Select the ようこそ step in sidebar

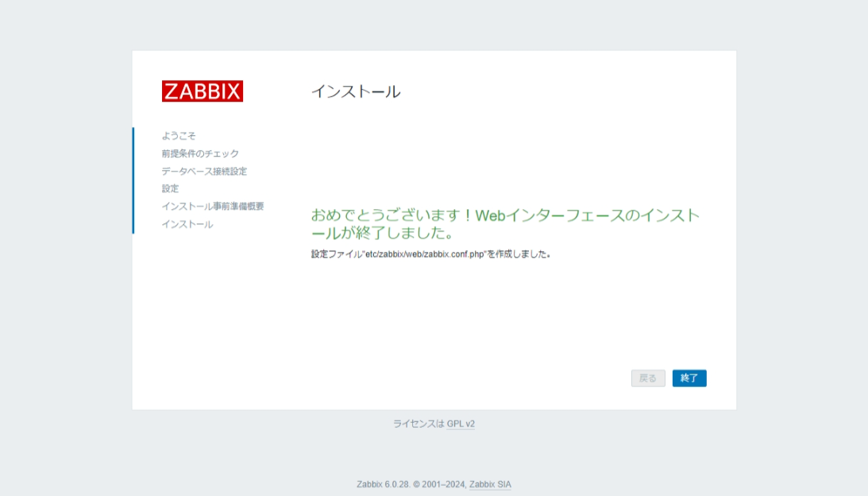pyautogui.click(x=178, y=136)
